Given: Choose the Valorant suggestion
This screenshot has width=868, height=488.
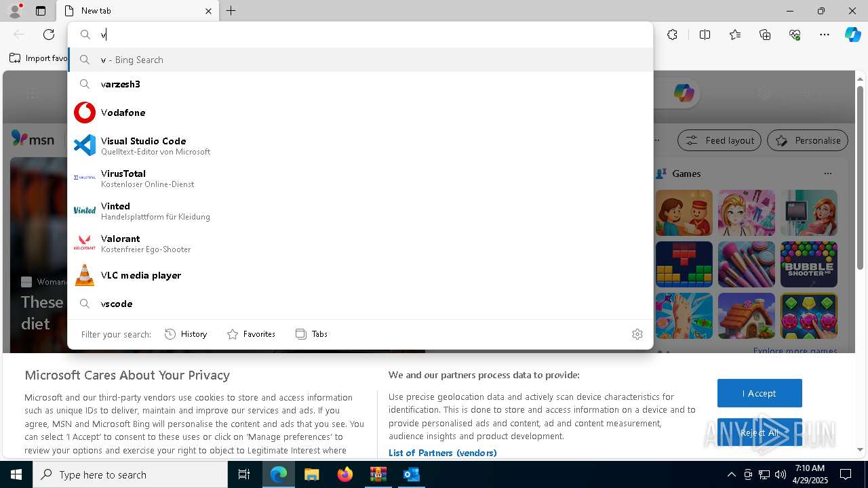Looking at the screenshot, I should click(360, 243).
